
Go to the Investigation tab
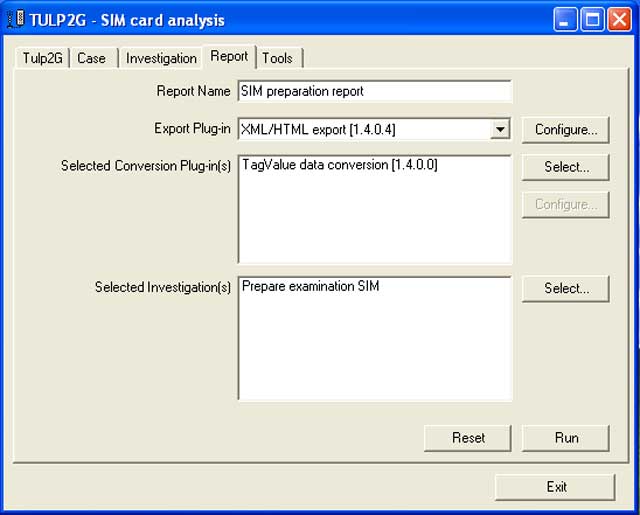point(161,58)
